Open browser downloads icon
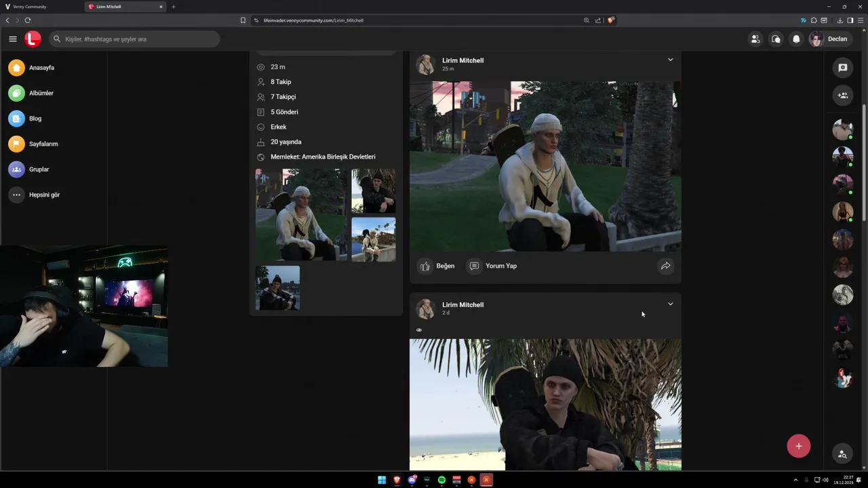Image resolution: width=868 pixels, height=488 pixels. tap(840, 20)
